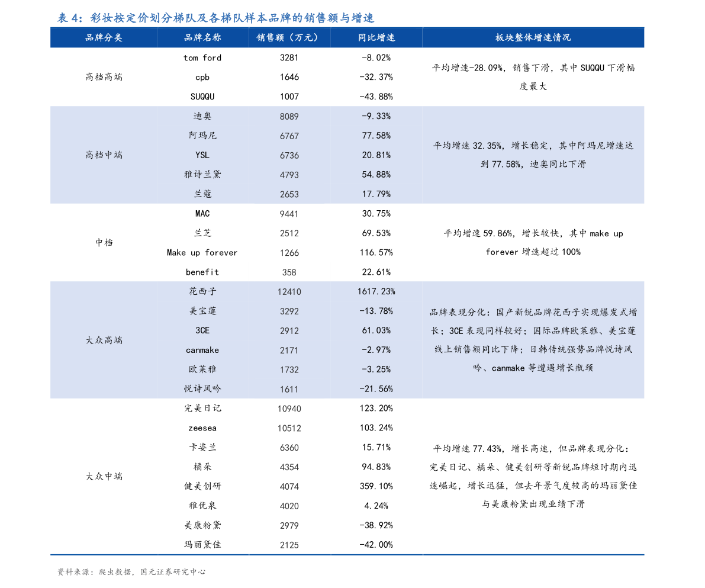Click the 品牌名称 column header
This screenshot has width=705, height=588.
point(202,38)
